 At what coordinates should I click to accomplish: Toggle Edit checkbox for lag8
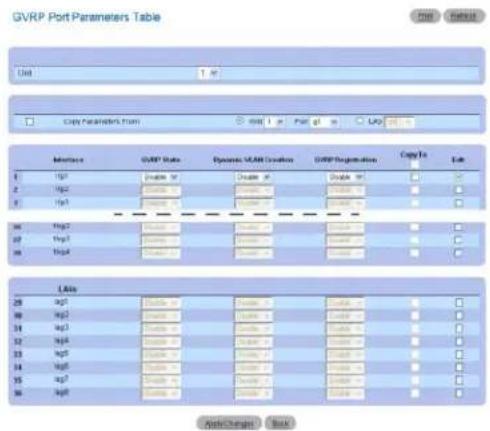(x=459, y=393)
